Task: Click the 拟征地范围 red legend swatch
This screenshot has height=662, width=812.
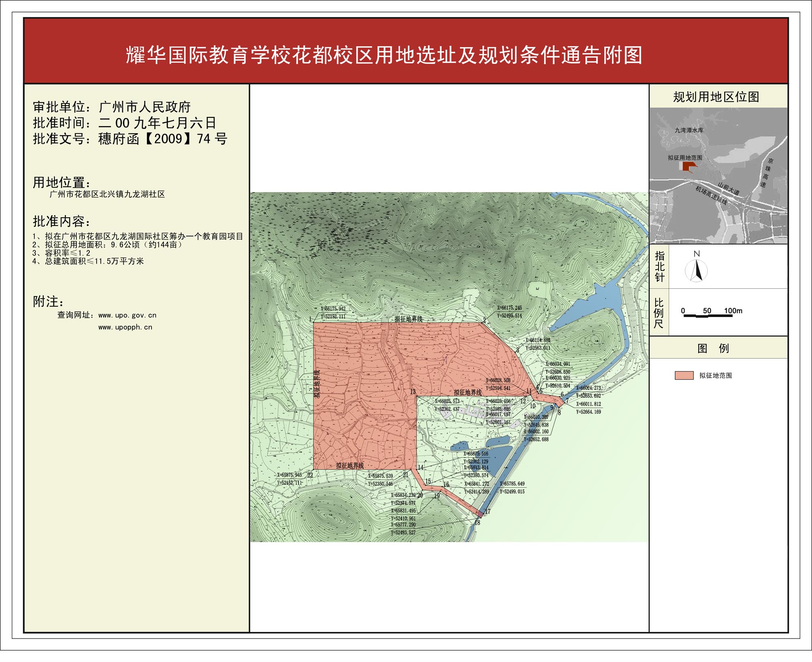Action: pyautogui.click(x=684, y=375)
